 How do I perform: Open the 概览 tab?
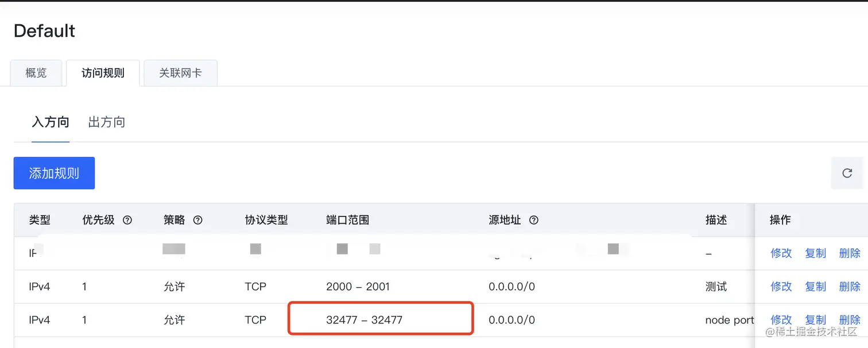click(36, 73)
